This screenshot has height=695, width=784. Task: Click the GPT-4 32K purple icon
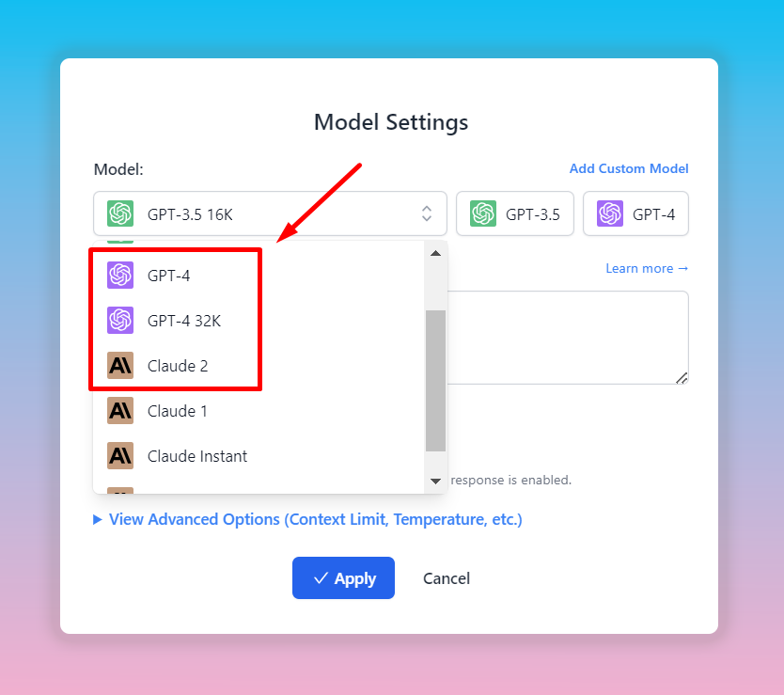120,321
